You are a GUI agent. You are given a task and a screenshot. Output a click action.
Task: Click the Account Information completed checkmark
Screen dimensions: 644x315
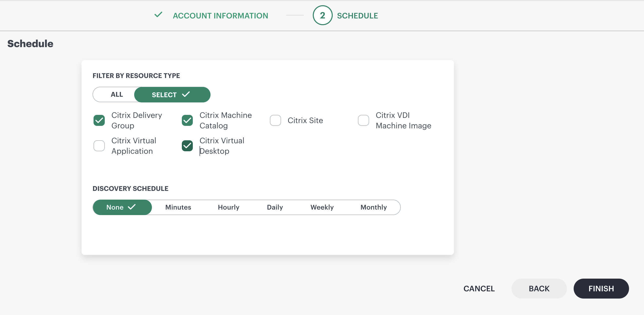click(158, 15)
